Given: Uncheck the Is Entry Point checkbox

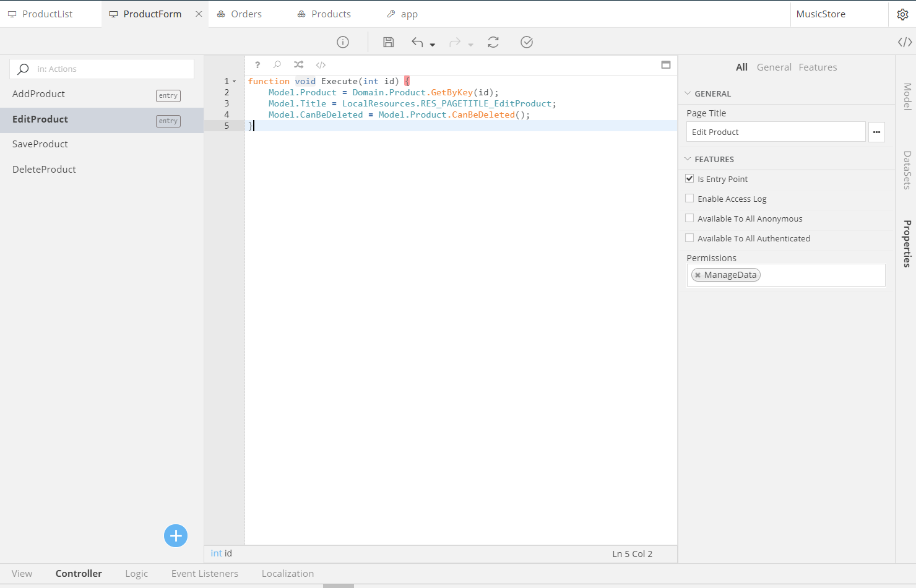Looking at the screenshot, I should tap(689, 179).
